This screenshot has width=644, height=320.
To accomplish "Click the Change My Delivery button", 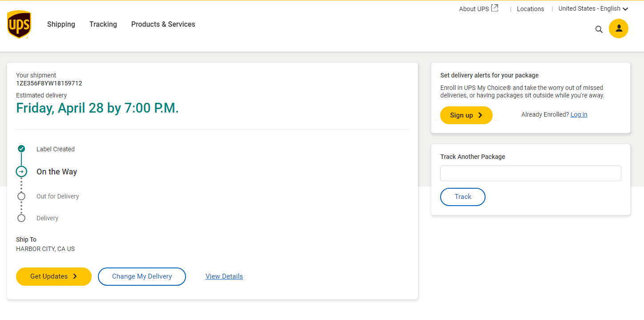I will coord(142,276).
